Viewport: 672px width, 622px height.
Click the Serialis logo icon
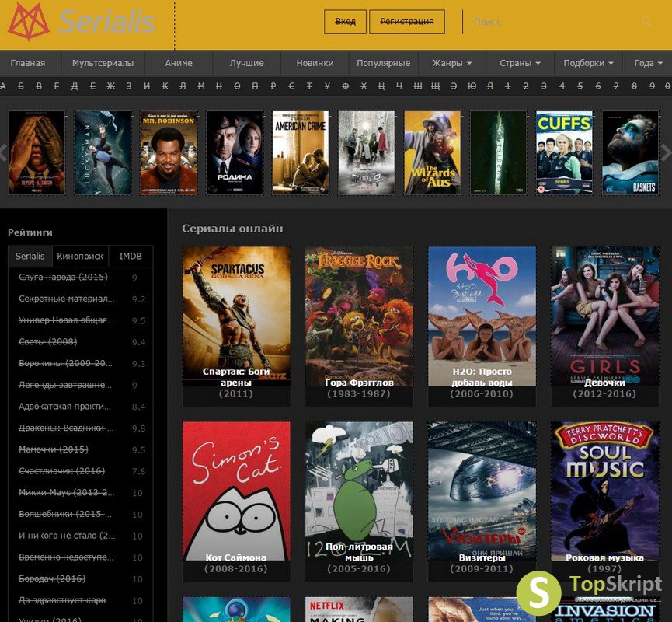pyautogui.click(x=28, y=22)
